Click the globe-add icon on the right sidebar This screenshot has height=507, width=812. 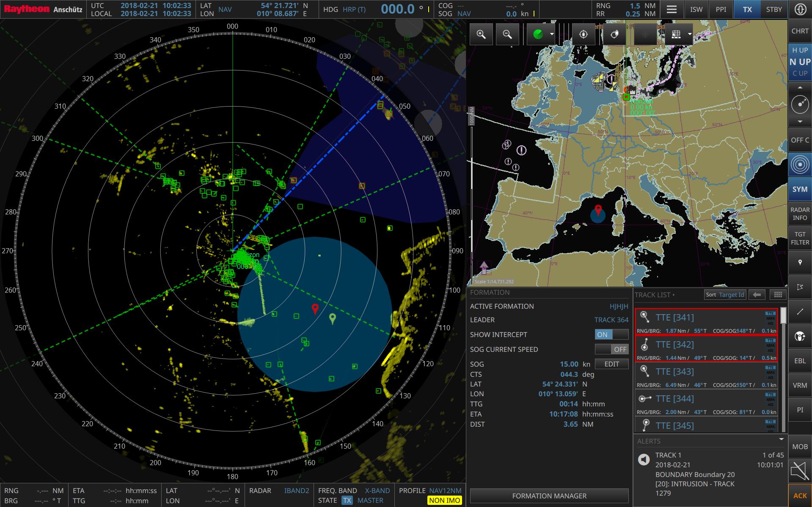click(x=799, y=337)
